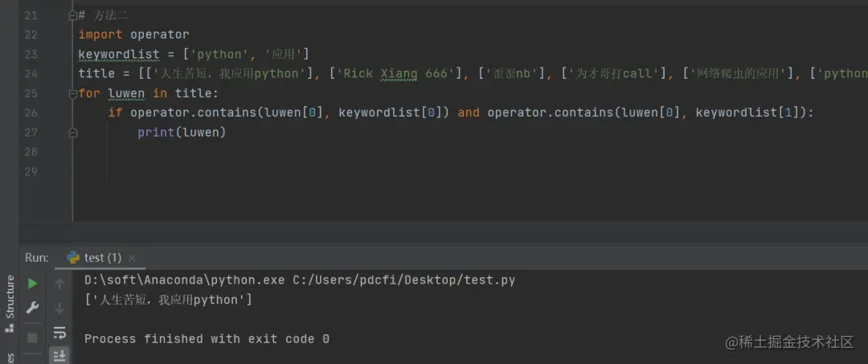The image size is (868, 364).
Task: Toggle scroll to end of output
Action: pos(59,355)
